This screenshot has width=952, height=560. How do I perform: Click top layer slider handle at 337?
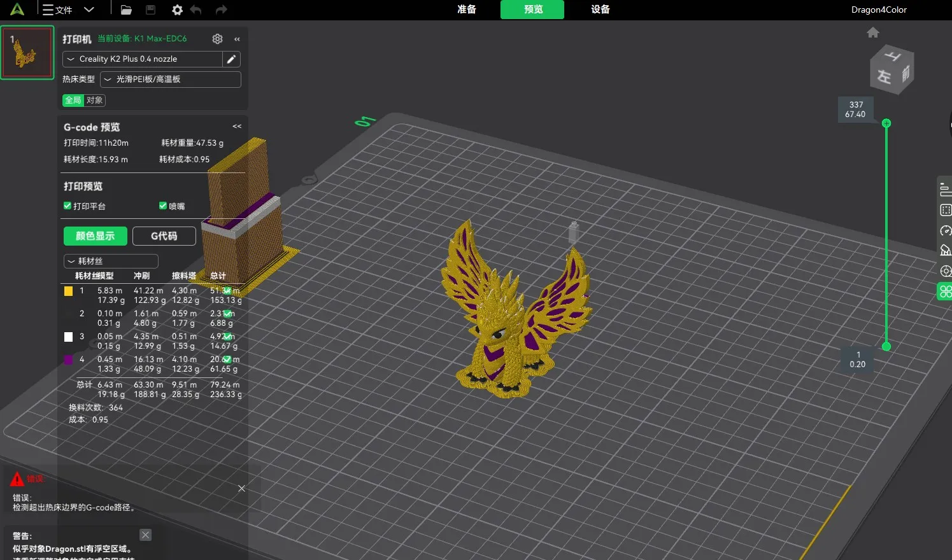click(886, 123)
